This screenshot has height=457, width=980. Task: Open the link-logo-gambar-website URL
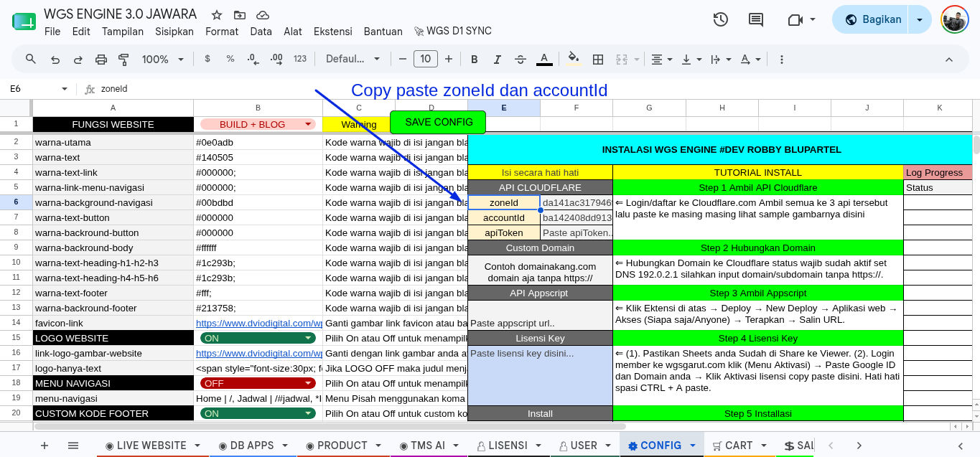(259, 353)
